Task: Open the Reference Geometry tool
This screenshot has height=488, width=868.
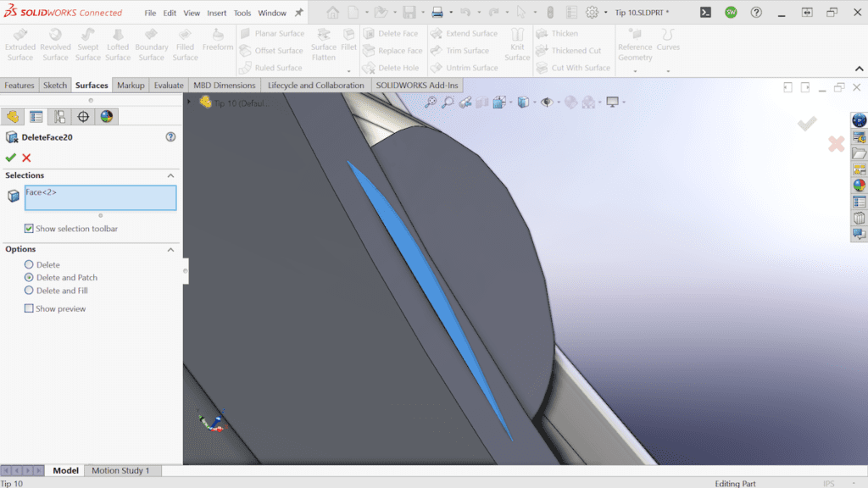Action: pyautogui.click(x=635, y=44)
